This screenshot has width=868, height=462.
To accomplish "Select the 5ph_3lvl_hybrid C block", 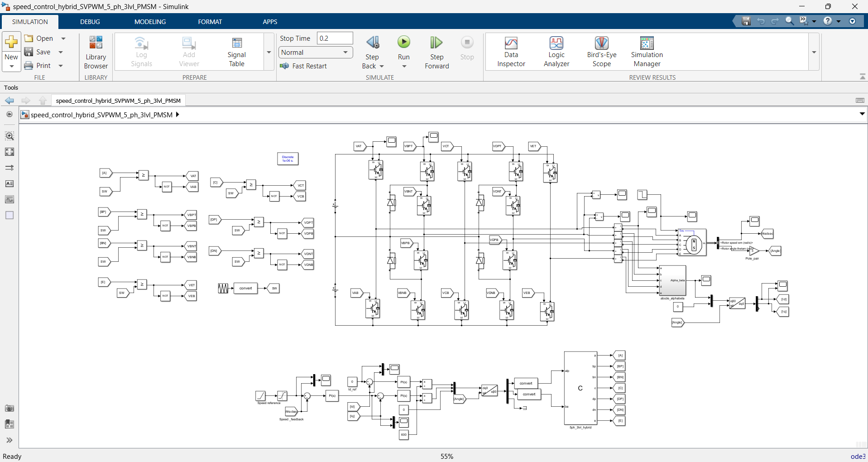I will coord(580,388).
